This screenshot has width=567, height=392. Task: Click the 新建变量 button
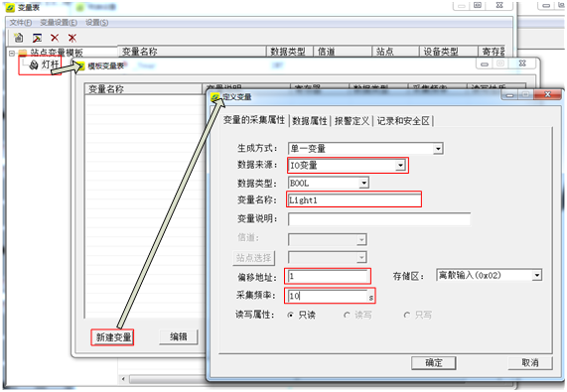tap(113, 337)
